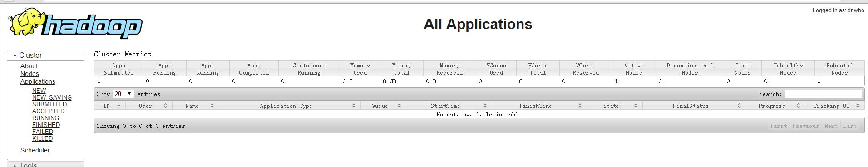Click the Apps Submitted column header

pyautogui.click(x=118, y=69)
